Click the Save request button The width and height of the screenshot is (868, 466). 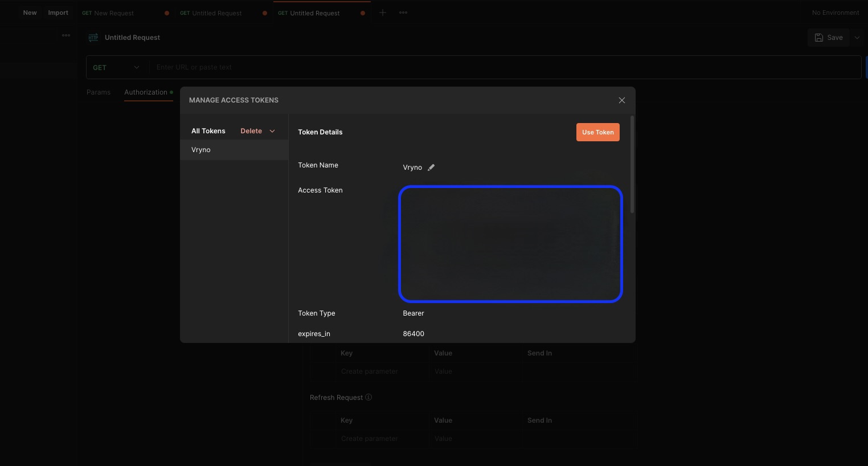click(x=829, y=38)
